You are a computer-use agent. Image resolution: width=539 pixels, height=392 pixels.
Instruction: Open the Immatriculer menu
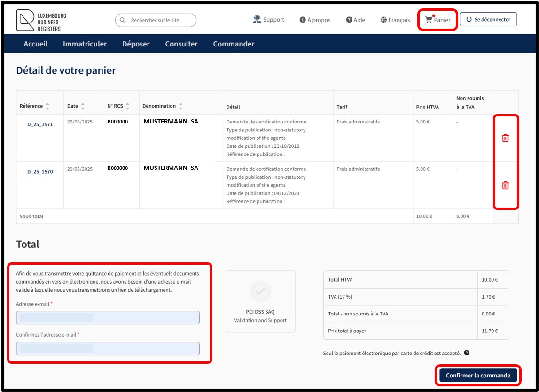[x=85, y=44]
